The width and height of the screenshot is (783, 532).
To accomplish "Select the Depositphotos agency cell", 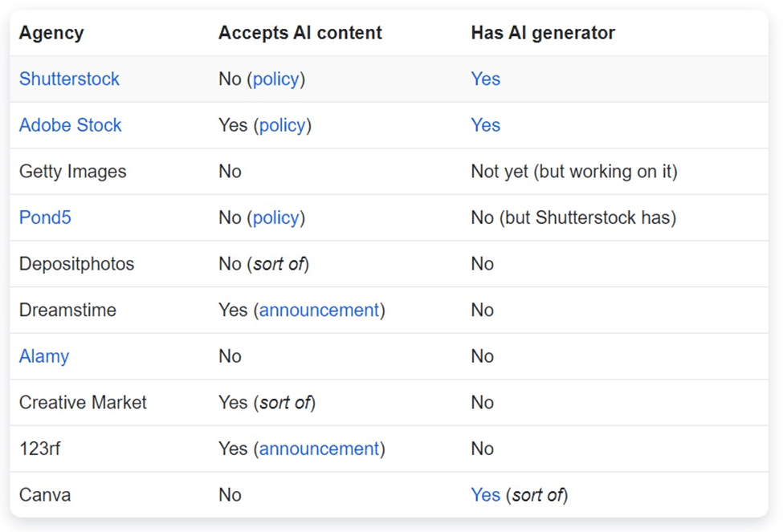I will pyautogui.click(x=76, y=264).
